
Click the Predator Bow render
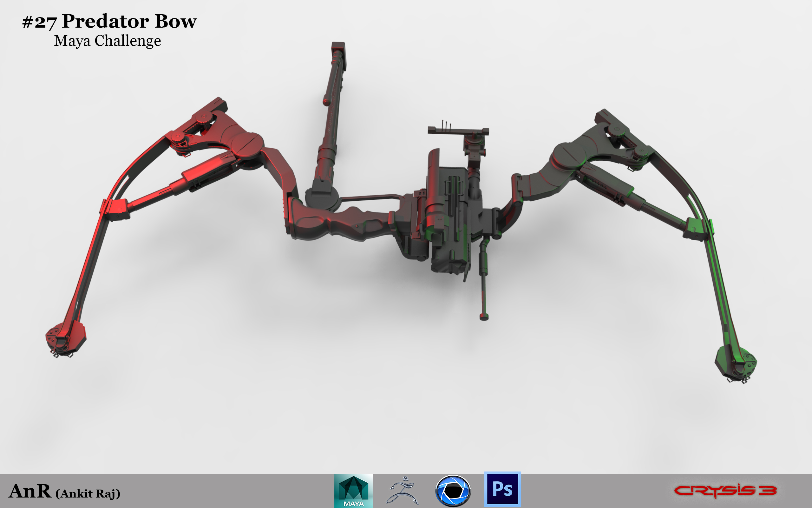(x=401, y=213)
